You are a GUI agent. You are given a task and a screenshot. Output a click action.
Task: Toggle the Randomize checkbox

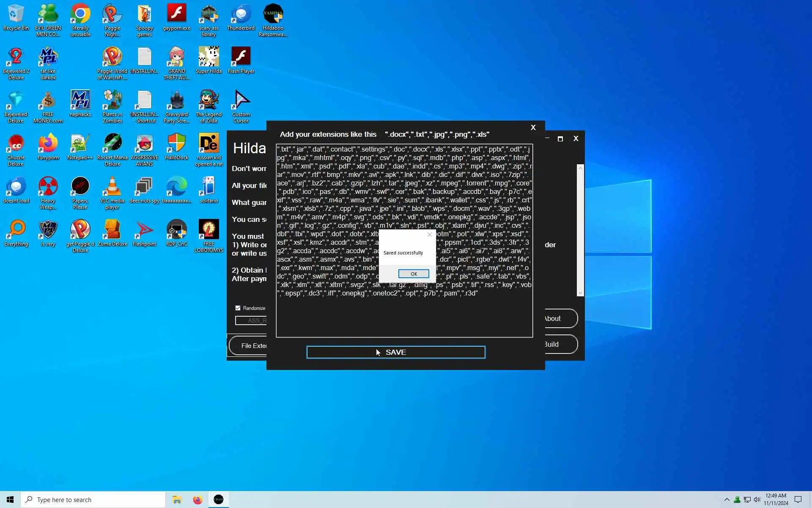click(x=238, y=308)
